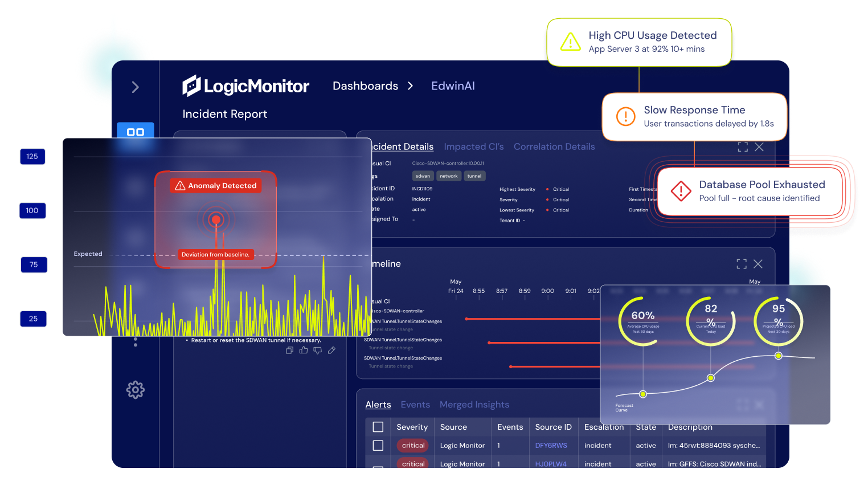868x489 pixels.
Task: Click the Cisco-SDWAN-controller.10.0.0.11 value
Action: pos(448,163)
